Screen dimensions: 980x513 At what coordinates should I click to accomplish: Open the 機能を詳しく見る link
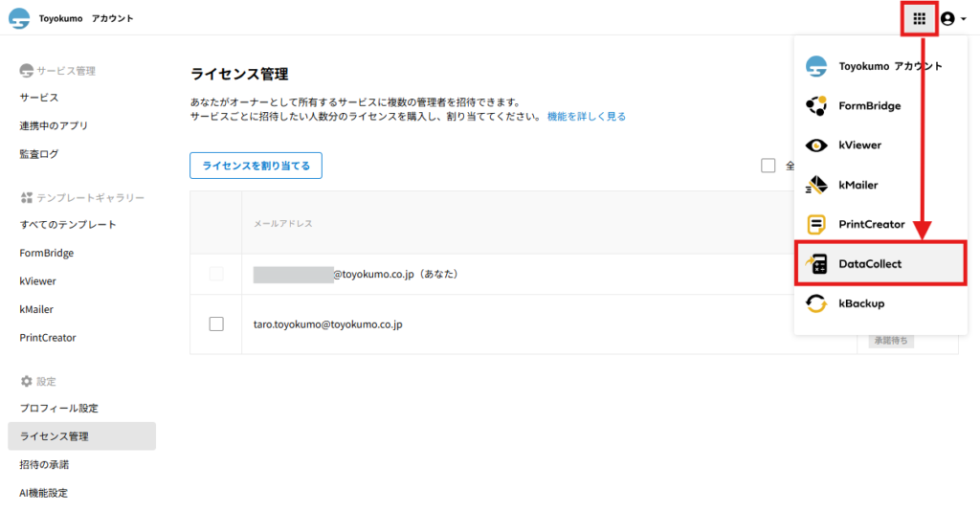click(587, 117)
